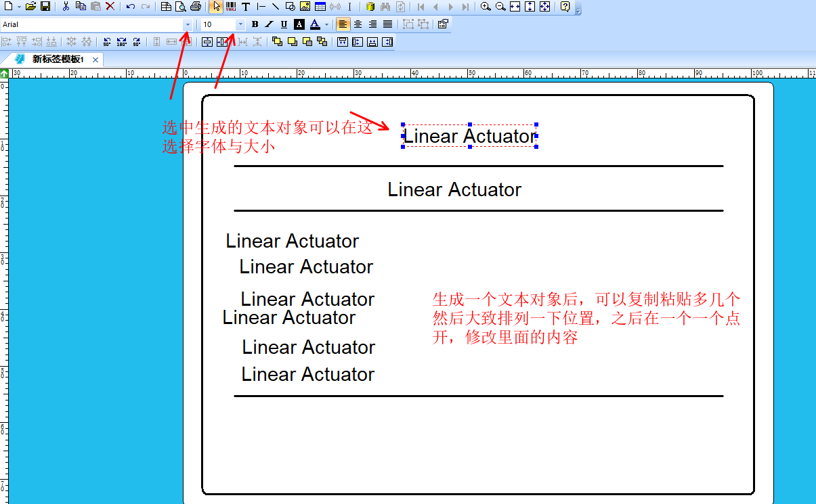Cut selection with the scissors icon

[66, 7]
